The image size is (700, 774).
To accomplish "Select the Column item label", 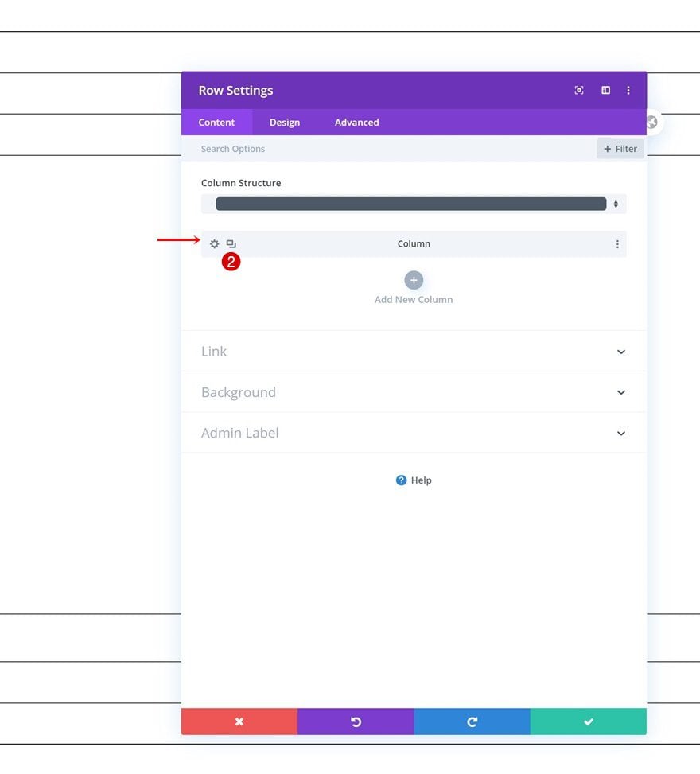I will coord(414,244).
